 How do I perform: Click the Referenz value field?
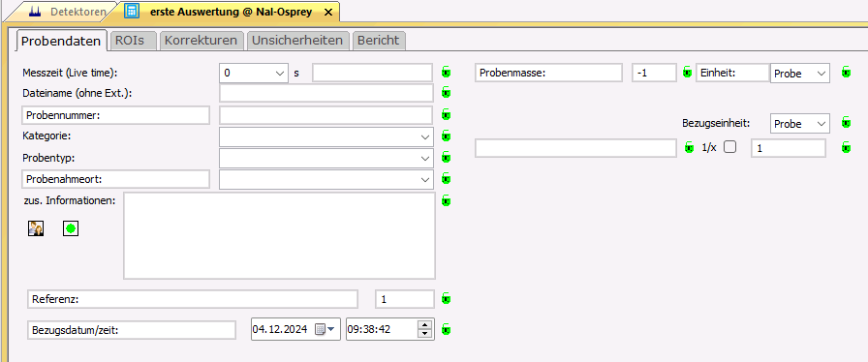coord(405,299)
